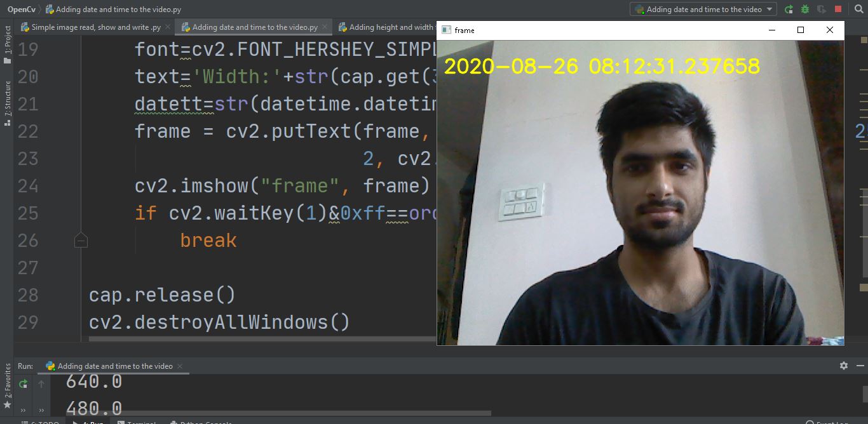Click the Run with Coverage icon
The image size is (868, 424).
(822, 10)
